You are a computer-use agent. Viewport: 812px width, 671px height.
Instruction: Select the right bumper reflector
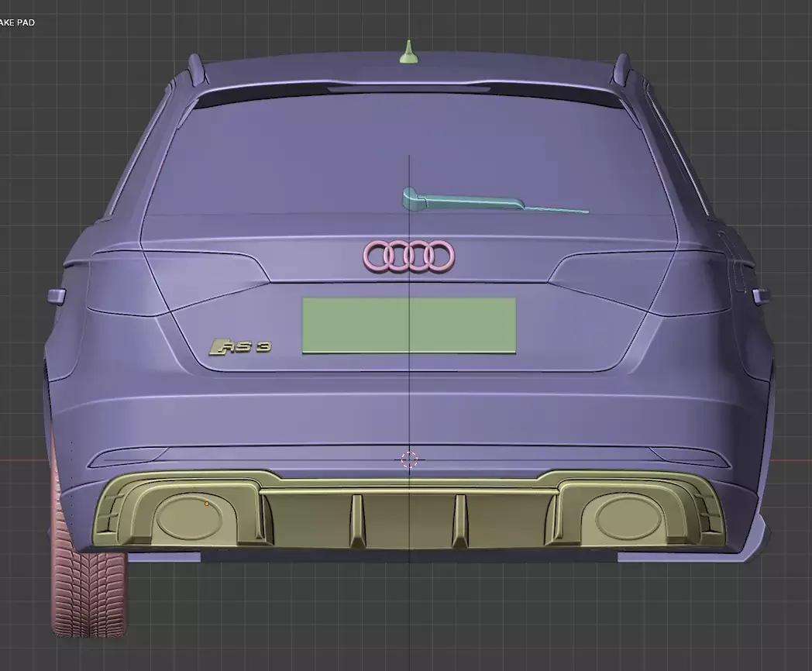[689, 458]
